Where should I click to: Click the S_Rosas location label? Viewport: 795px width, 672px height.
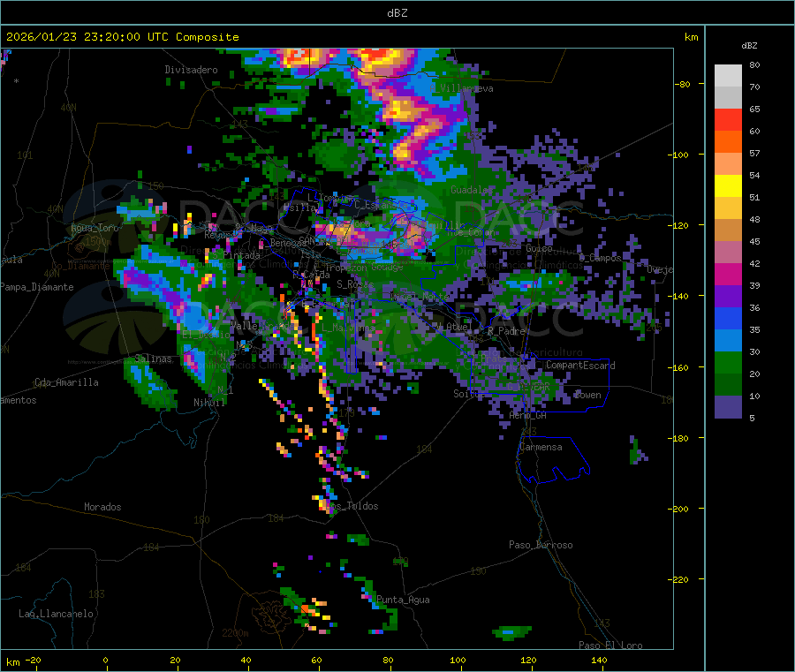355,284
